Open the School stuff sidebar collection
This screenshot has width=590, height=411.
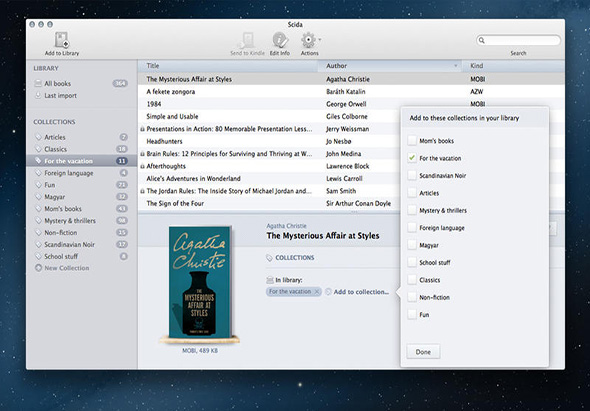pyautogui.click(x=81, y=256)
